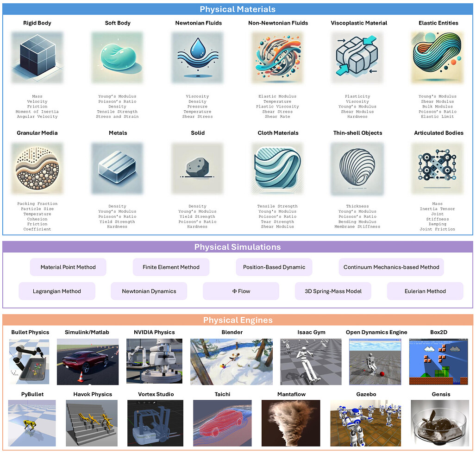Click the Vortex Studio forklift thumbnail

155,423
